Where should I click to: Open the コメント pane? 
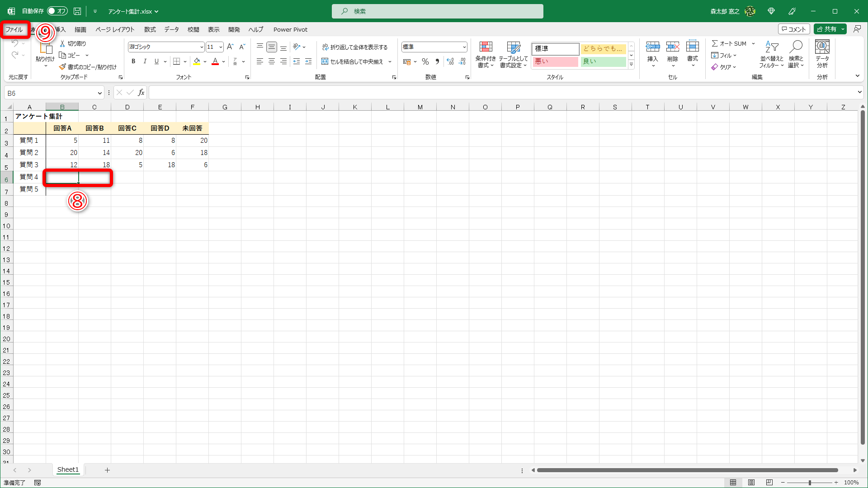(x=794, y=28)
